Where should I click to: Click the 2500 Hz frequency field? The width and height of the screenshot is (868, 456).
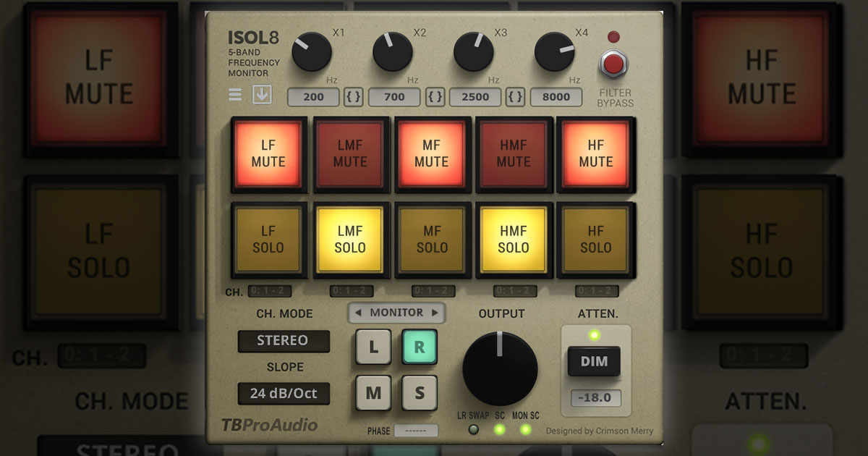(x=475, y=97)
